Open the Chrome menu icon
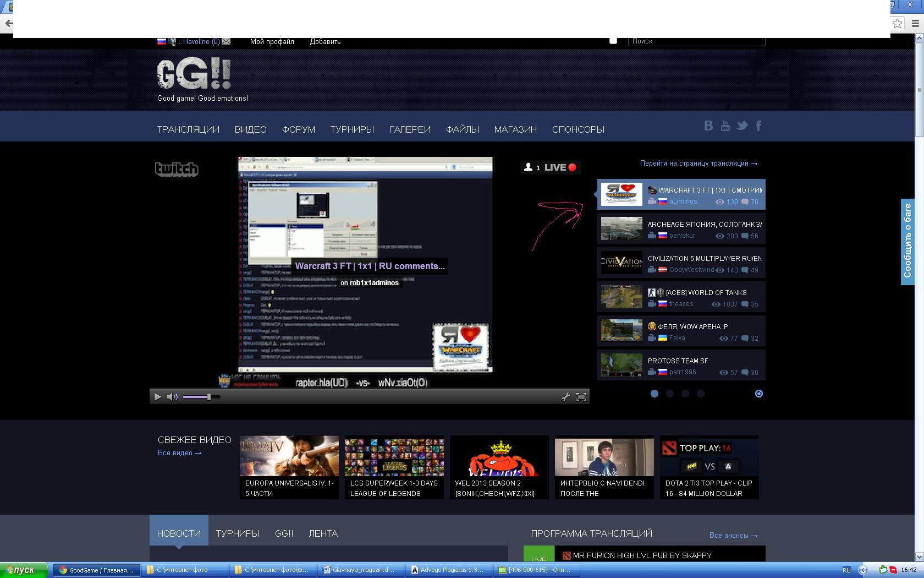 coord(915,23)
